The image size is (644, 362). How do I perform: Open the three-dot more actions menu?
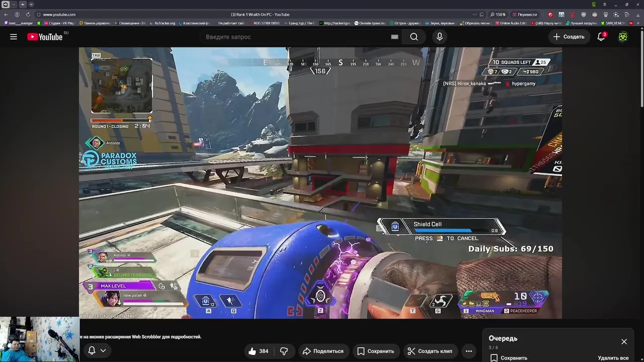469,351
